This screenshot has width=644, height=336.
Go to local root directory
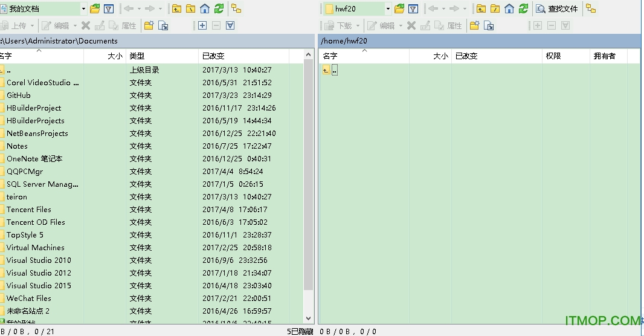pyautogui.click(x=190, y=8)
